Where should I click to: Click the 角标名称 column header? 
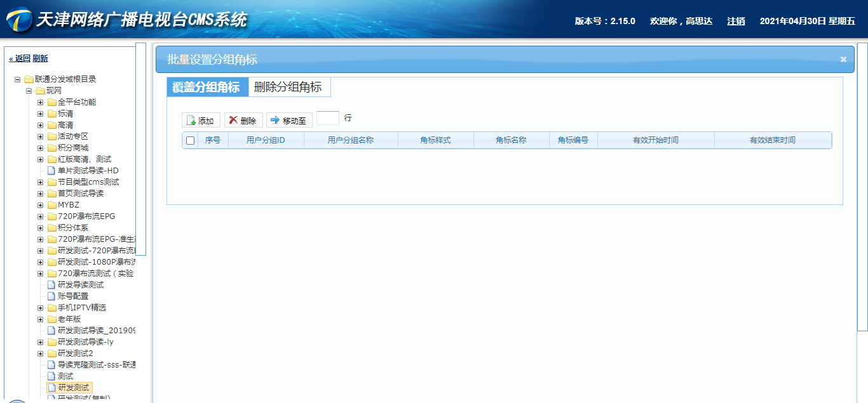[511, 140]
